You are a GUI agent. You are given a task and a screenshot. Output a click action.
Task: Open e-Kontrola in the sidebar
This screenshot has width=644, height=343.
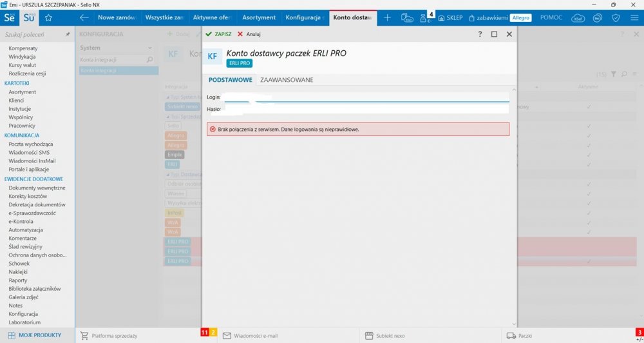pos(21,221)
